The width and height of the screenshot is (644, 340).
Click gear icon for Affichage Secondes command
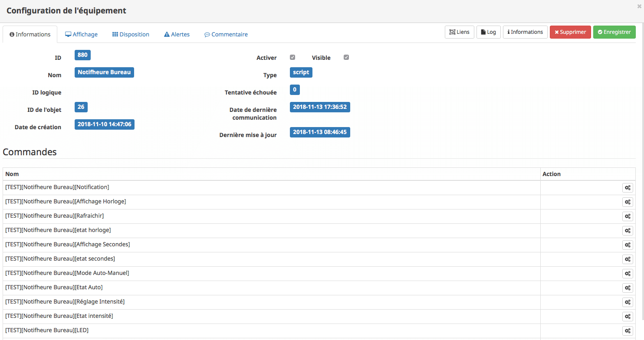(628, 245)
